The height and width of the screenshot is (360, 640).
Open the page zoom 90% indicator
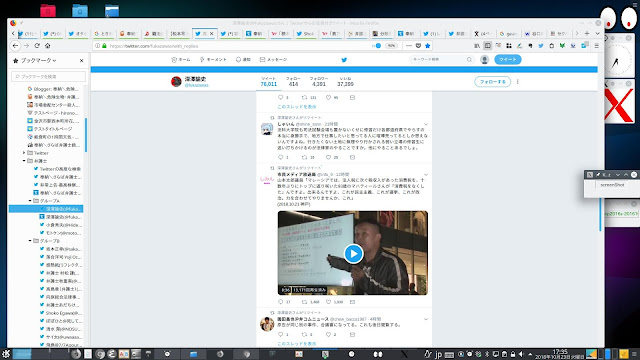coord(391,46)
